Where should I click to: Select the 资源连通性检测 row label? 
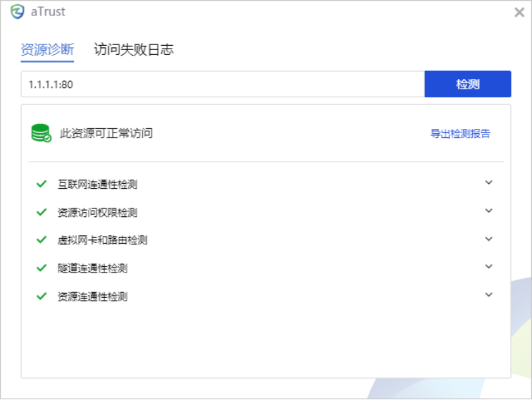coord(92,296)
